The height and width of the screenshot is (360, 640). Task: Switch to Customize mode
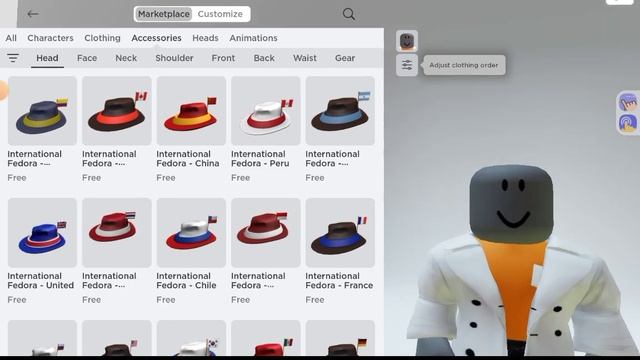tap(220, 14)
